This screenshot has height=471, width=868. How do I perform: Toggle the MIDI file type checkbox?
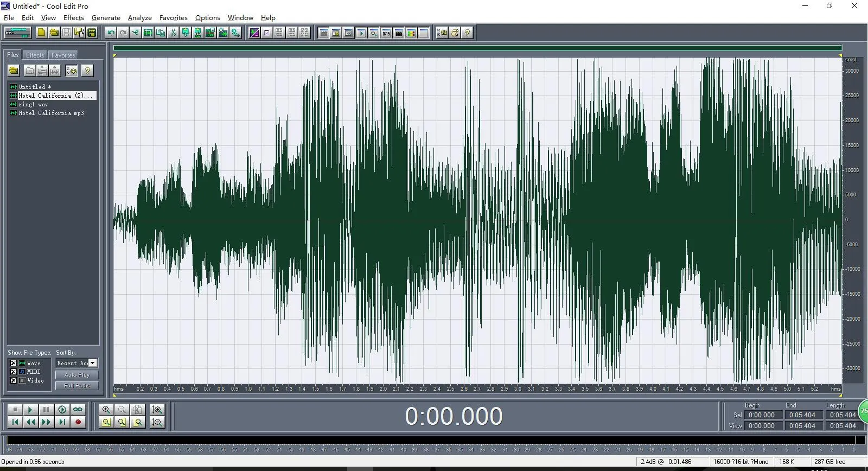coord(14,372)
